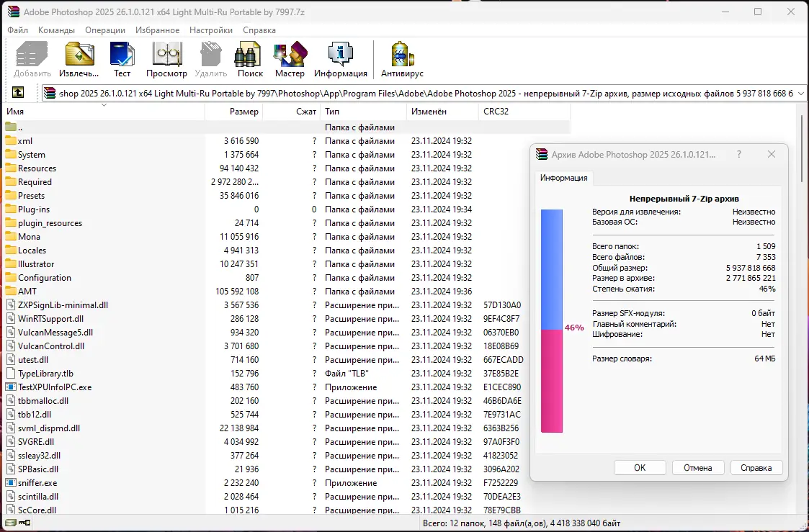Image resolution: width=809 pixels, height=532 pixels.
Task: Click the Удалить toolbar icon
Action: click(210, 54)
